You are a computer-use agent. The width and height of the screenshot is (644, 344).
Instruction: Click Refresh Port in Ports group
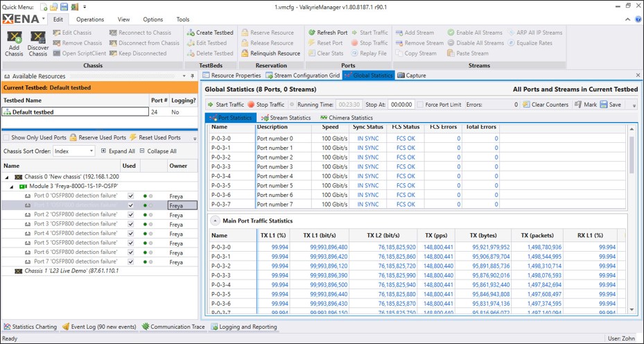[x=328, y=33]
